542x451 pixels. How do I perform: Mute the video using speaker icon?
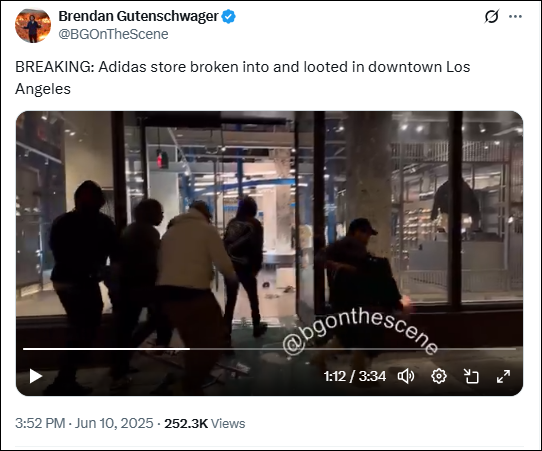(x=406, y=376)
